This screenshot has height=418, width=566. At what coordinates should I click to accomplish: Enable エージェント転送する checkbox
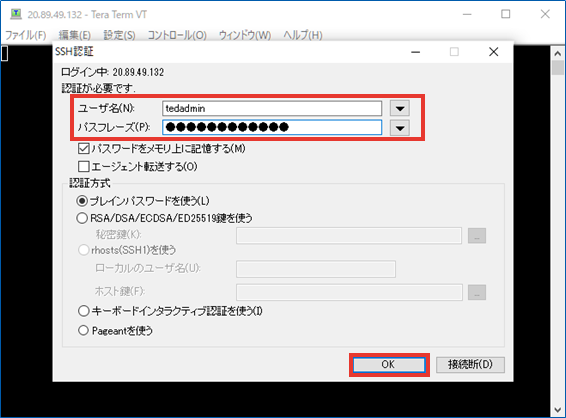pos(83,166)
